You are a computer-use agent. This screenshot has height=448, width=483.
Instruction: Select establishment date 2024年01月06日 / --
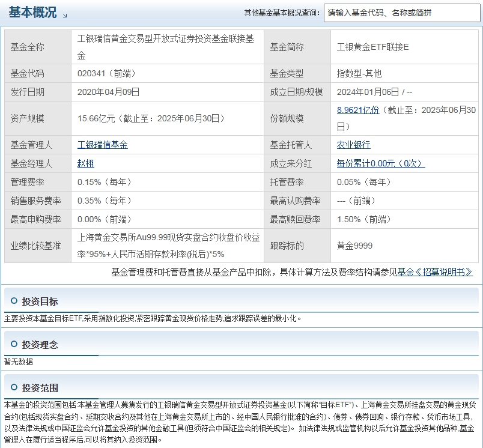pyautogui.click(x=375, y=92)
